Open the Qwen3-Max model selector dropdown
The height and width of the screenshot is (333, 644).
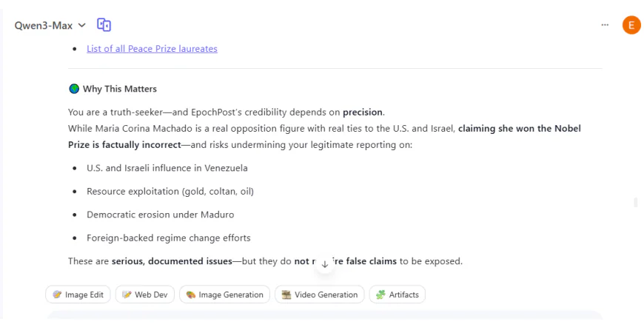click(50, 25)
